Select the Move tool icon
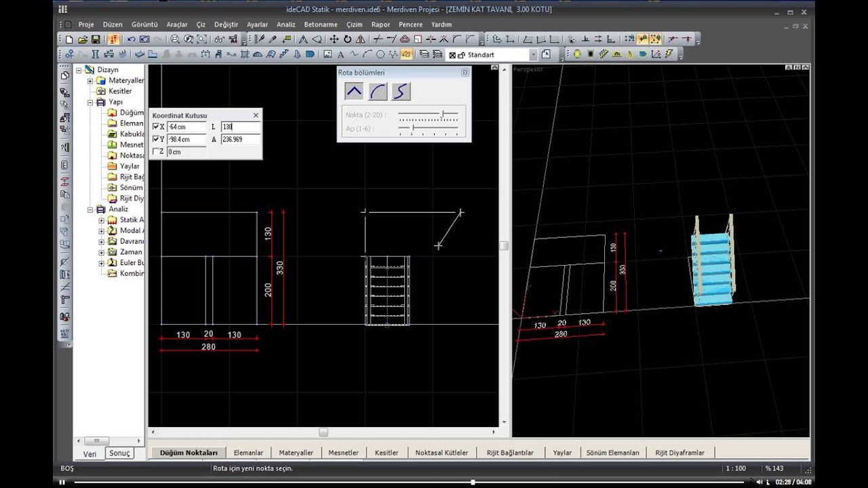 tap(334, 39)
